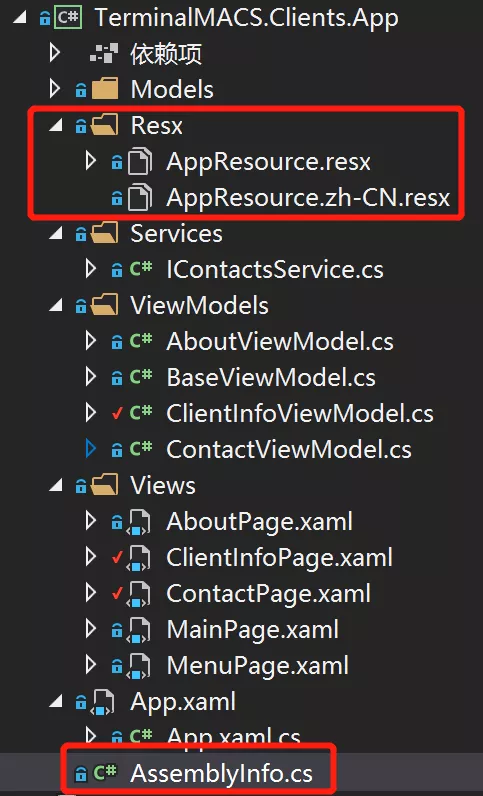Expand the 依赖项 dependencies node
Viewport: 483px width, 796px height.
click(x=55, y=53)
